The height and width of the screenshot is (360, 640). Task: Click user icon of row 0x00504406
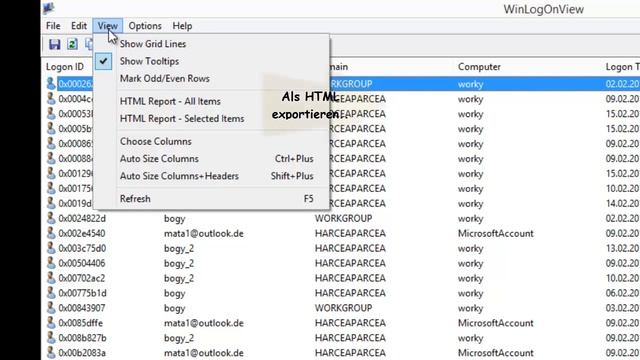tap(51, 263)
